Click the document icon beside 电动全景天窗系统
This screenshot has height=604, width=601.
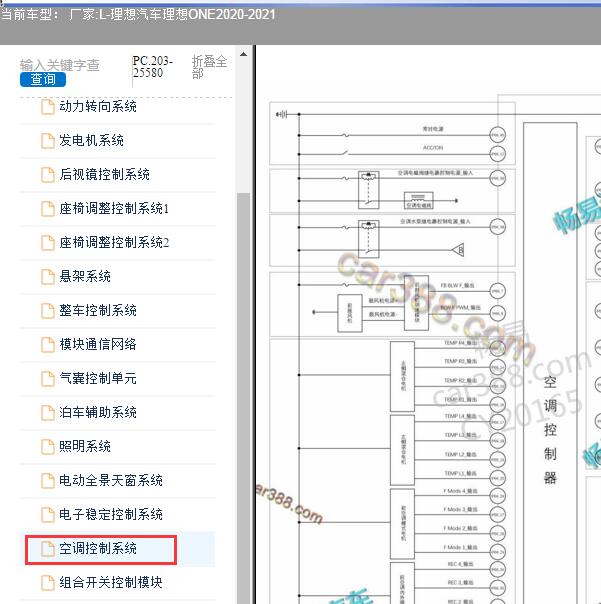tap(48, 480)
